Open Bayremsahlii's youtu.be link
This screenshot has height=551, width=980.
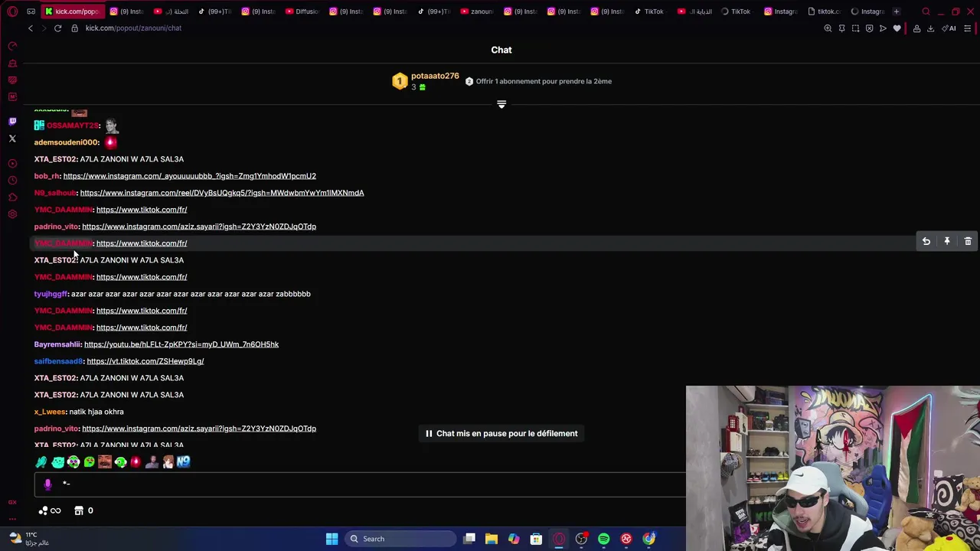point(181,344)
